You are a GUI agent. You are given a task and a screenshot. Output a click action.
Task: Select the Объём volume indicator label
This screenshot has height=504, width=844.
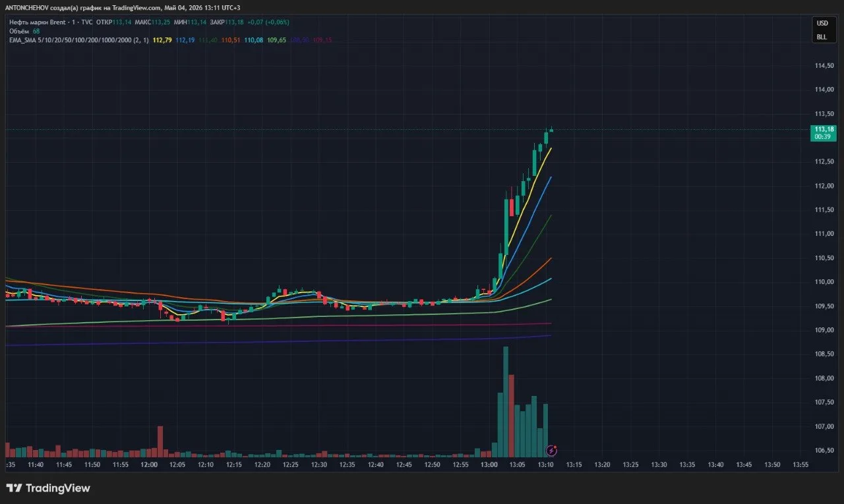[18, 31]
